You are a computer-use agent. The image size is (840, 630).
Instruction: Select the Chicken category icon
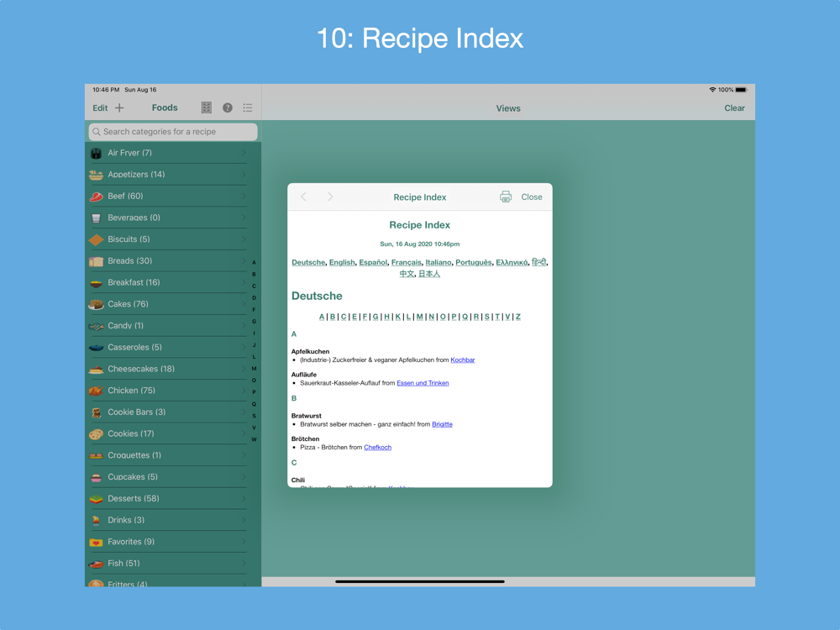tap(97, 391)
